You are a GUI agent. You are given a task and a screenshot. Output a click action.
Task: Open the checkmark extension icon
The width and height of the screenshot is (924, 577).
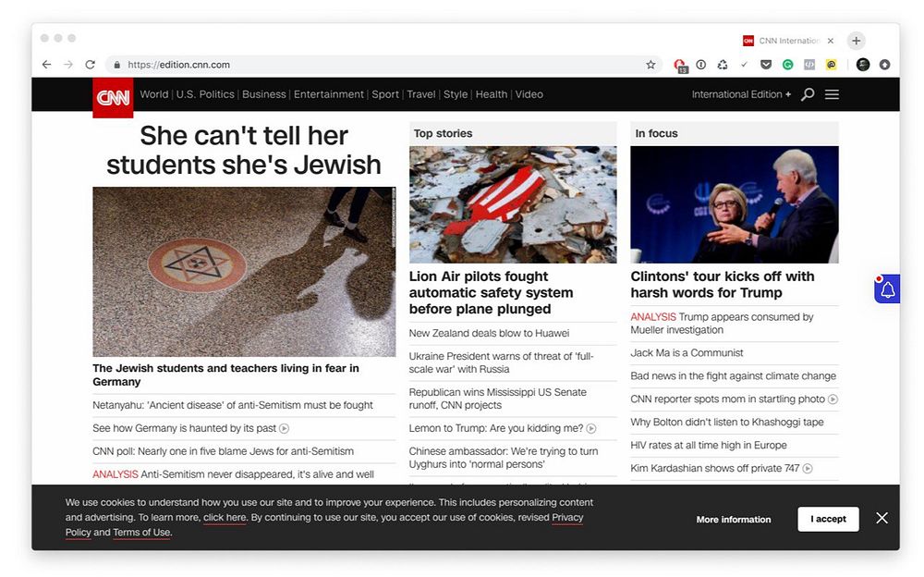coord(744,65)
